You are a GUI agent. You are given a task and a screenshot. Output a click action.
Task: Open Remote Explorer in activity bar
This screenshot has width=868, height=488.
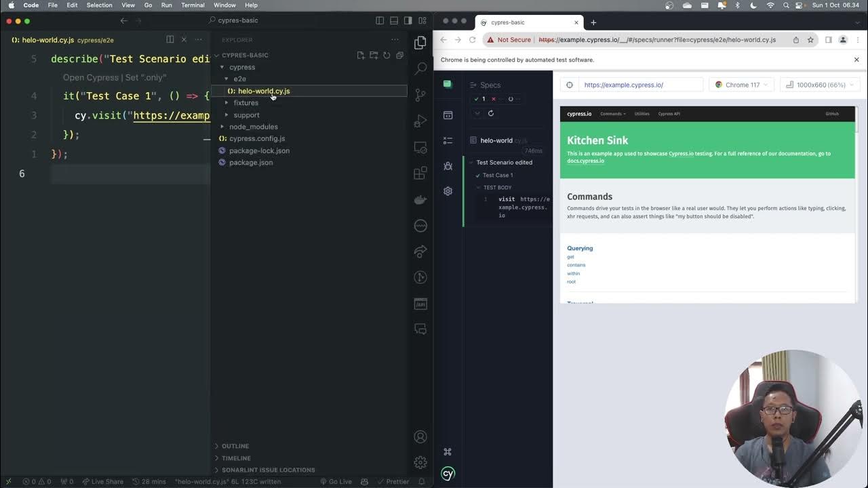pos(420,147)
